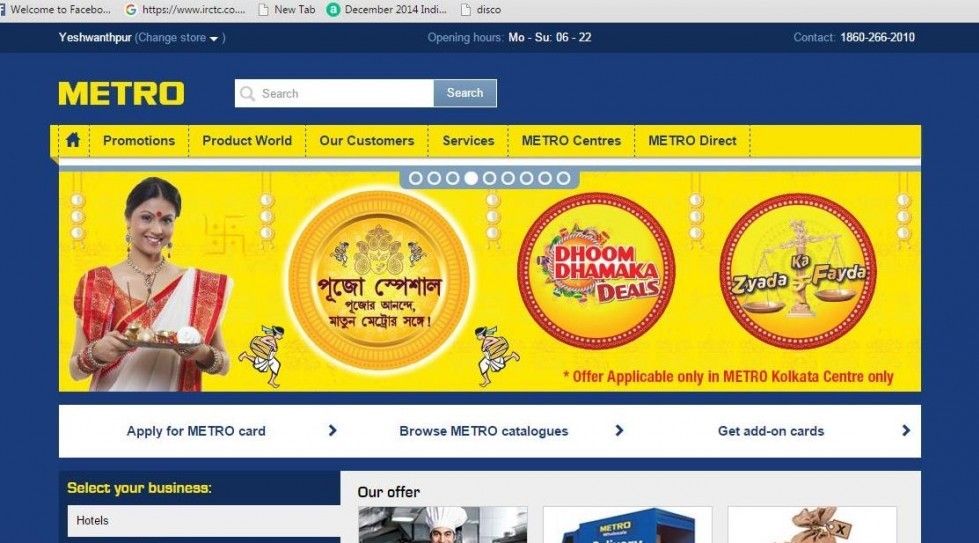This screenshot has width=979, height=543.
Task: Click the blue Search button
Action: click(465, 93)
